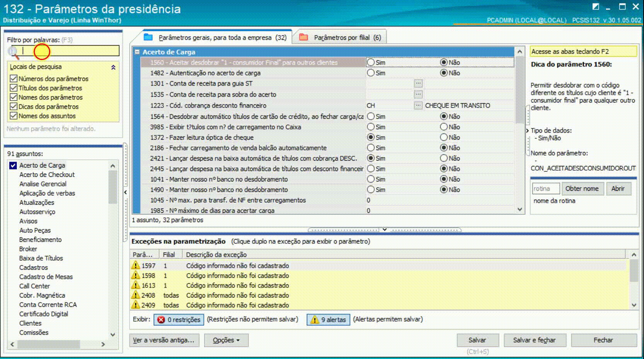Click Salvar button

pyautogui.click(x=477, y=340)
